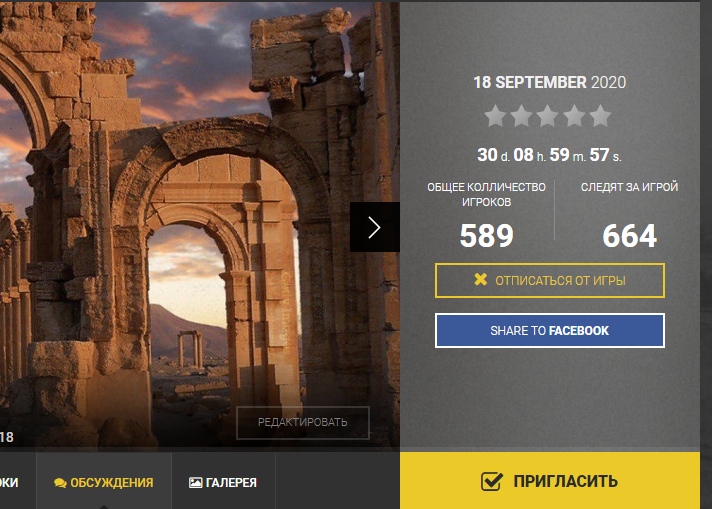Rate the game with second star
The image size is (712, 509).
coord(522,116)
